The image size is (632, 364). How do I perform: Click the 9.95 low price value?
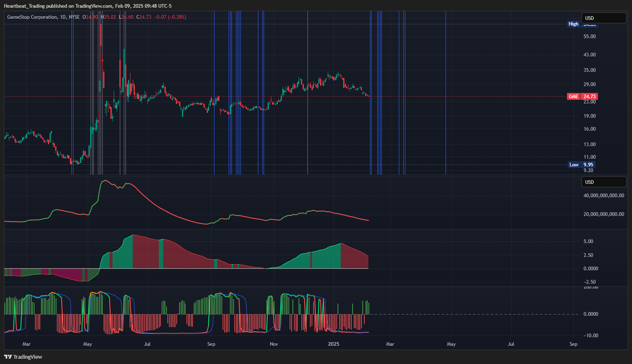coord(589,164)
